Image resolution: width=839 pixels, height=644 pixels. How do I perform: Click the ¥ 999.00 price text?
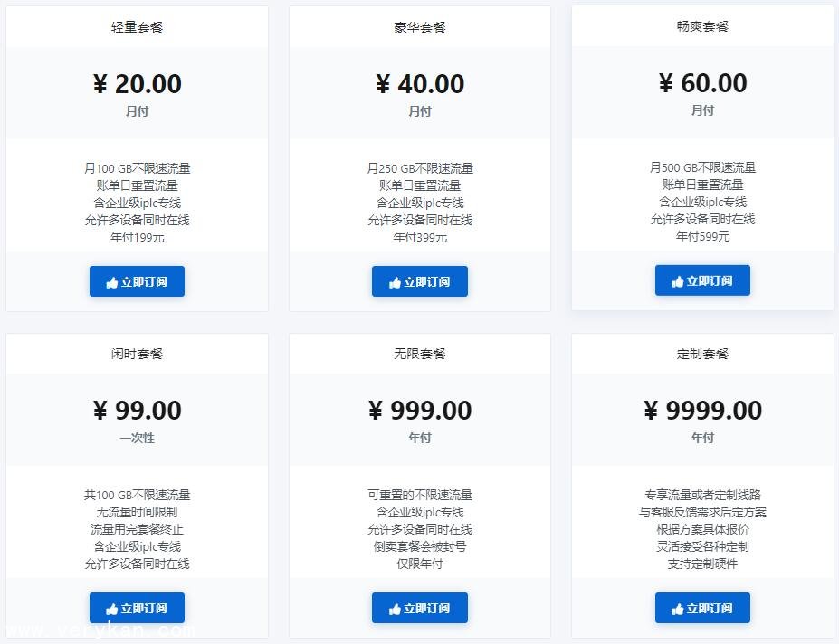[x=420, y=411]
